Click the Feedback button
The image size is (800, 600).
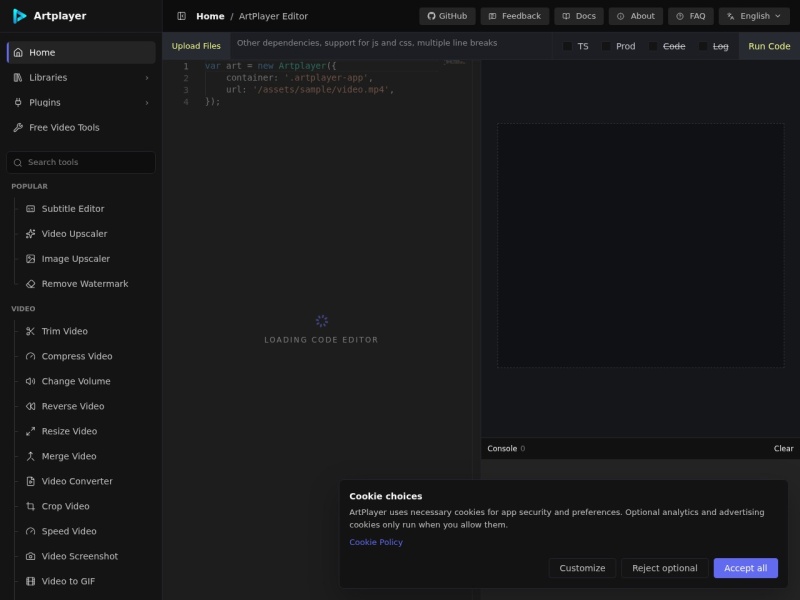515,16
